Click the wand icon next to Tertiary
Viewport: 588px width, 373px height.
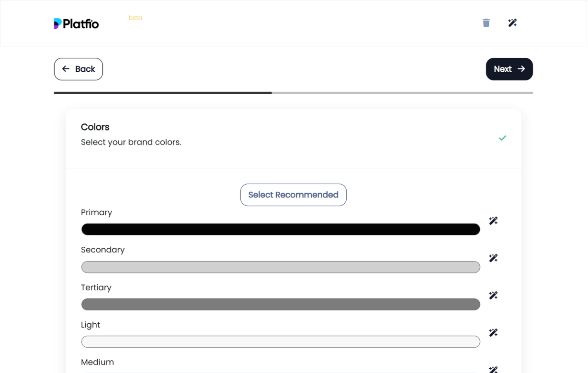coord(493,296)
